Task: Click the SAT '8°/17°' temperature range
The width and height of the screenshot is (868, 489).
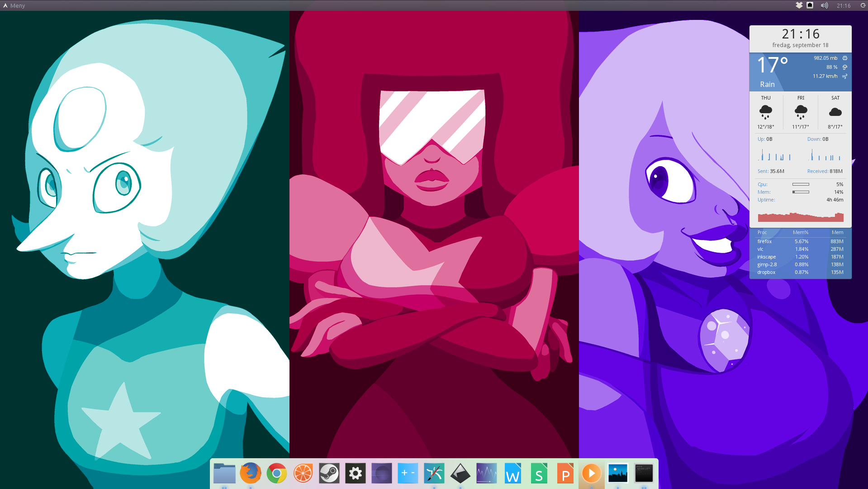Action: 835,127
